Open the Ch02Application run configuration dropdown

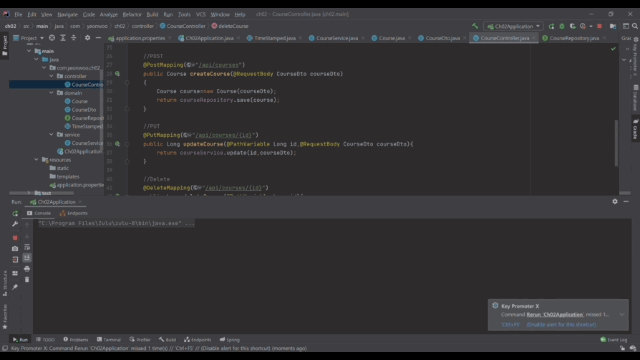pyautogui.click(x=513, y=26)
